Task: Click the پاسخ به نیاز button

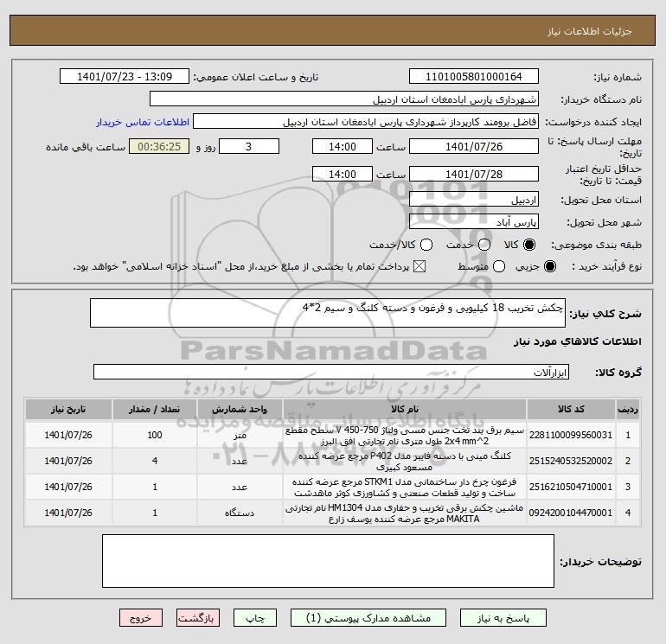Action: click(503, 618)
